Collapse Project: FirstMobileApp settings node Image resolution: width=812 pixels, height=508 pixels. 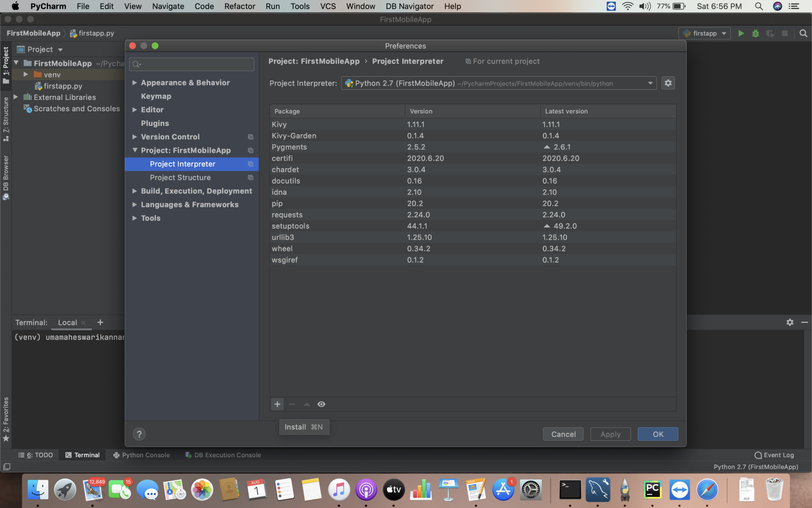135,150
